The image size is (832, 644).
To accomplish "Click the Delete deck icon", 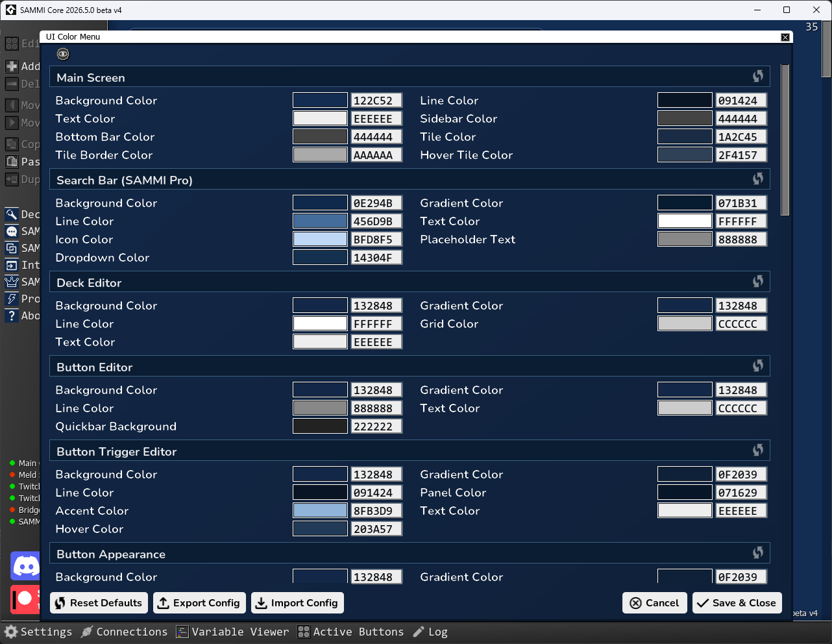I will coord(12,84).
